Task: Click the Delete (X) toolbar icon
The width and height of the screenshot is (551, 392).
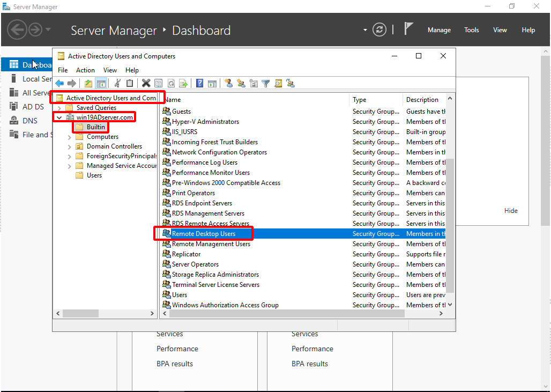Action: tap(146, 83)
